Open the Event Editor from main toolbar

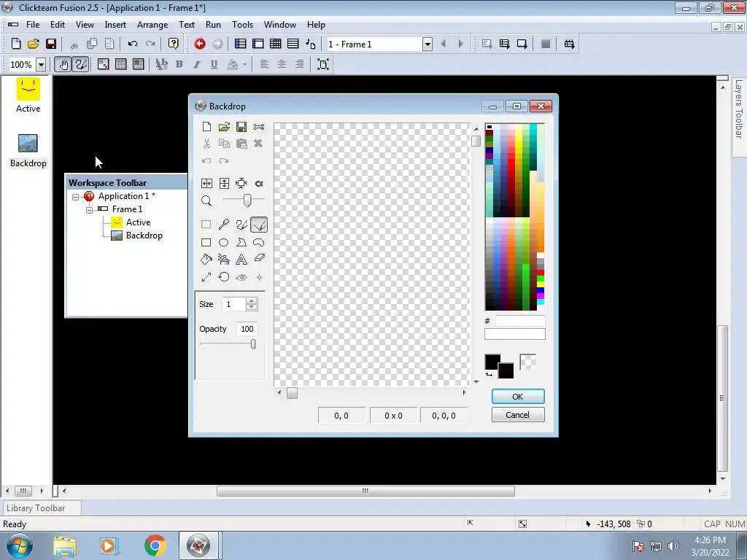275,44
